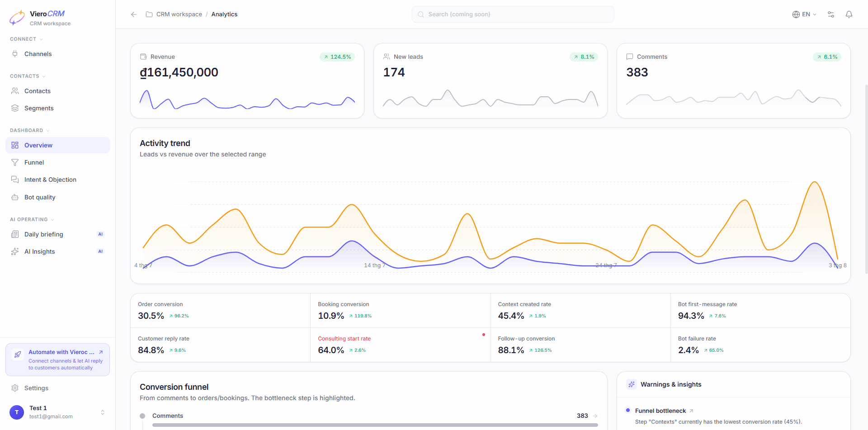
Task: Click the VieroCRM logo icon
Action: tap(17, 18)
